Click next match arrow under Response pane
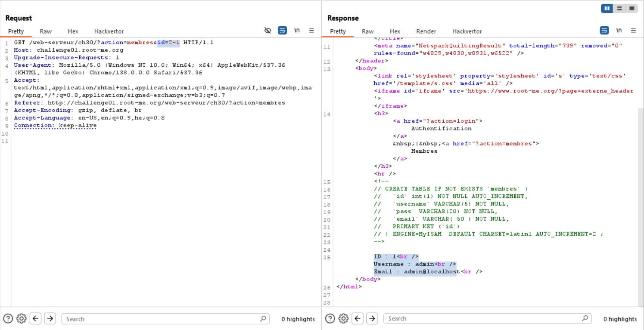Screen dimensions: 644x330 point(372,318)
